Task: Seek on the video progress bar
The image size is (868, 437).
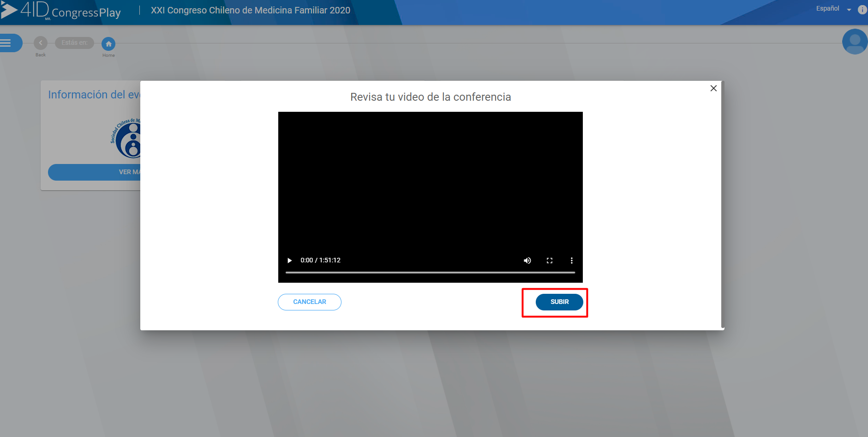Action: click(x=430, y=273)
